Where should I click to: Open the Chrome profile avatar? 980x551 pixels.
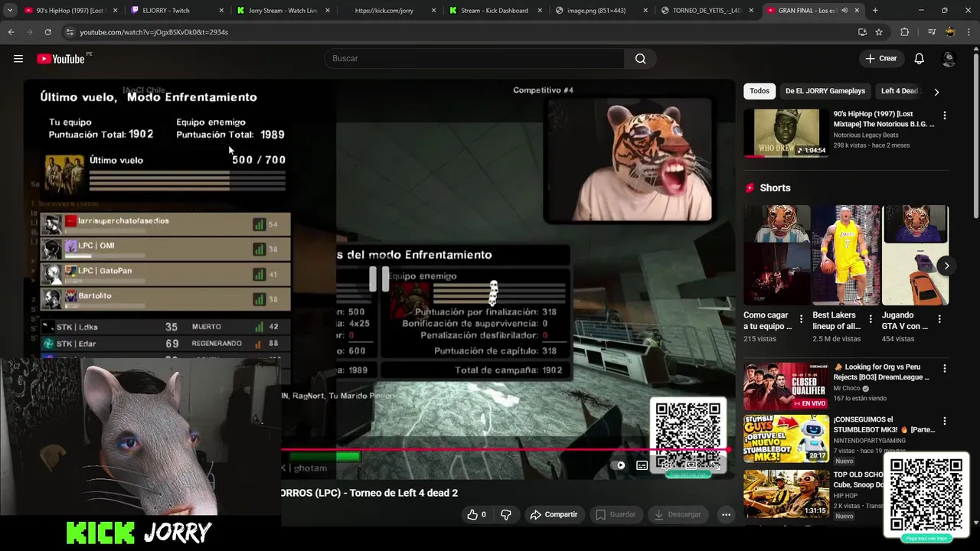click(950, 32)
